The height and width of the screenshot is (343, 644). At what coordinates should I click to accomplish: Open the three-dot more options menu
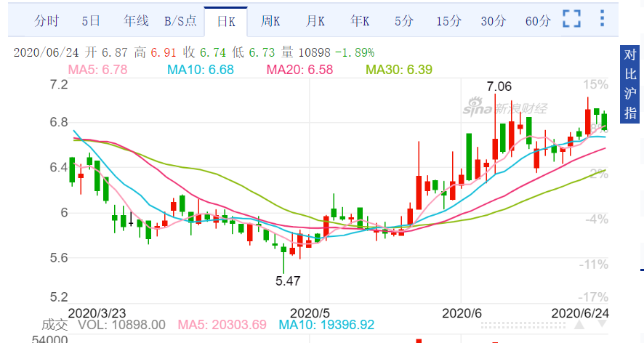(602, 18)
